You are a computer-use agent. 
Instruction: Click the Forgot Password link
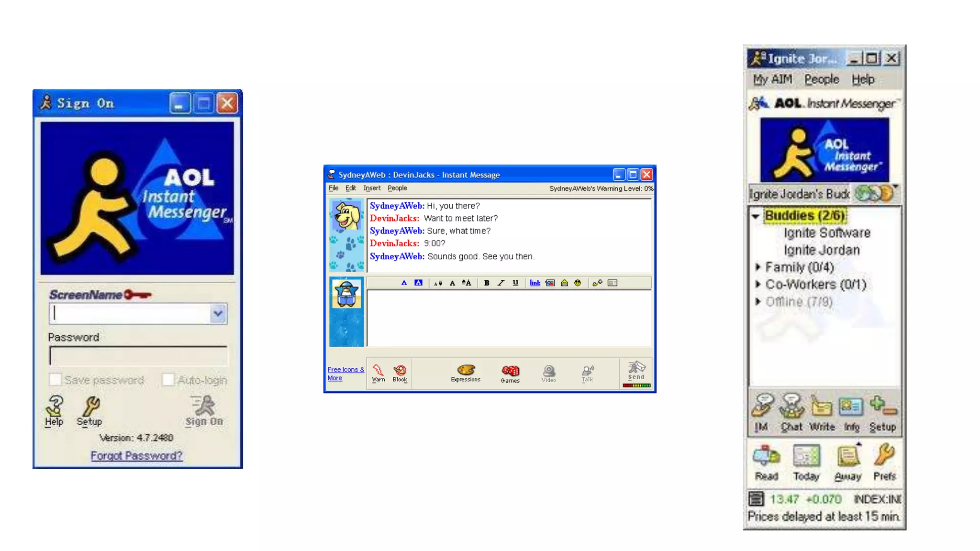[136, 455]
